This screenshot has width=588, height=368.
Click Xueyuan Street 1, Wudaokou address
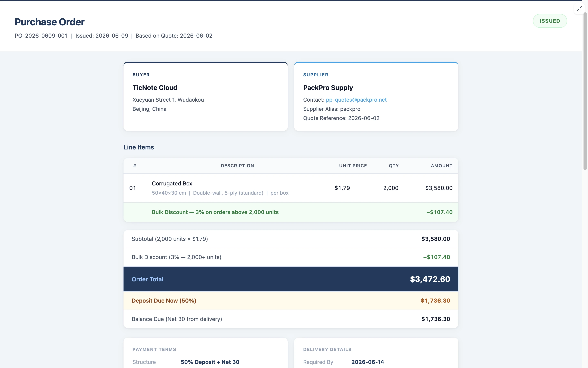168,100
